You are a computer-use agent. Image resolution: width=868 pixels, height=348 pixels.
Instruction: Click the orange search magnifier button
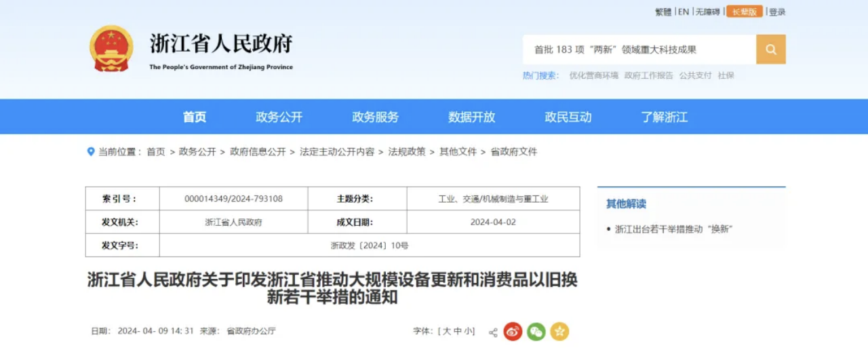pyautogui.click(x=770, y=50)
